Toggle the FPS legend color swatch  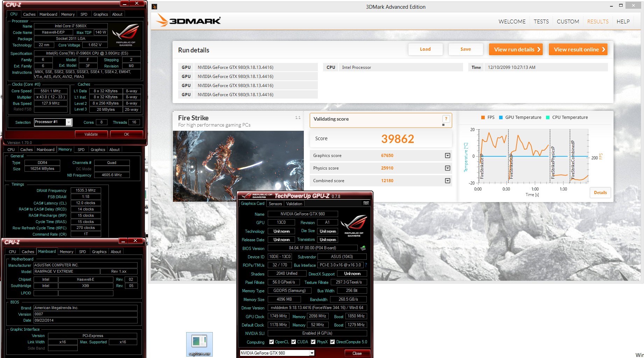pos(483,117)
